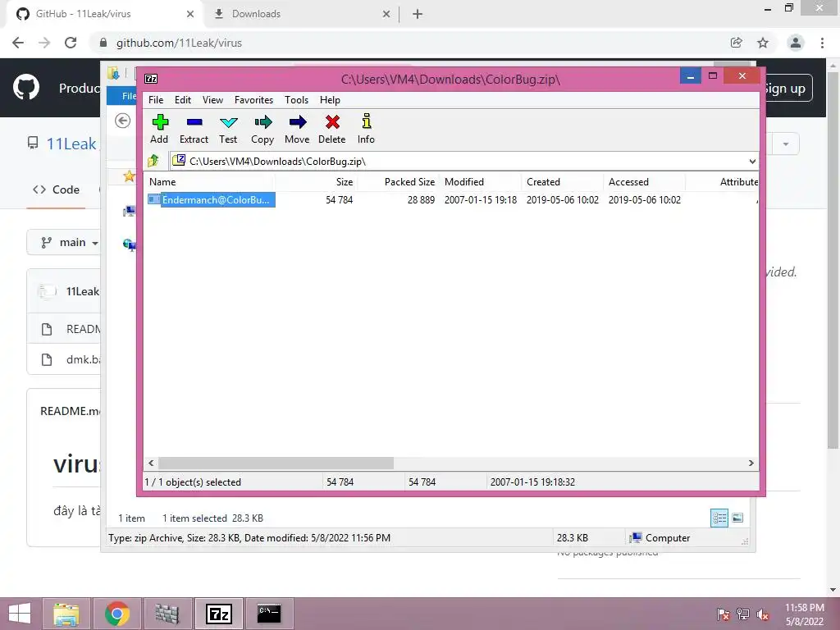Share this page from Chrome toolbar
840x630 pixels.
tap(737, 43)
